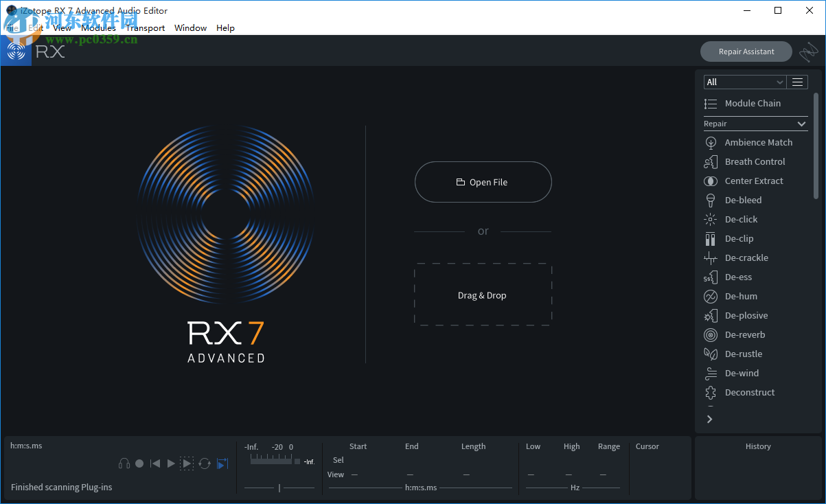Click the "Finished scanning Plug-ins" status text
Screen dimensions: 826x504
click(62, 488)
